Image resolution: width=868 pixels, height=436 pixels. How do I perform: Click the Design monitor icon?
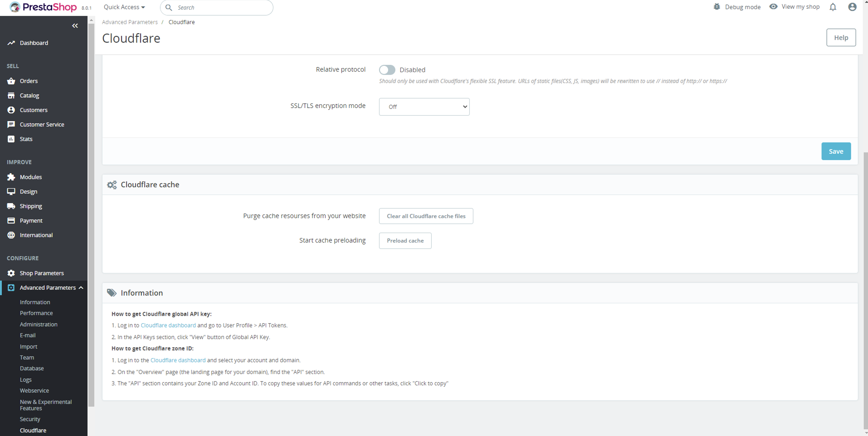click(x=11, y=191)
